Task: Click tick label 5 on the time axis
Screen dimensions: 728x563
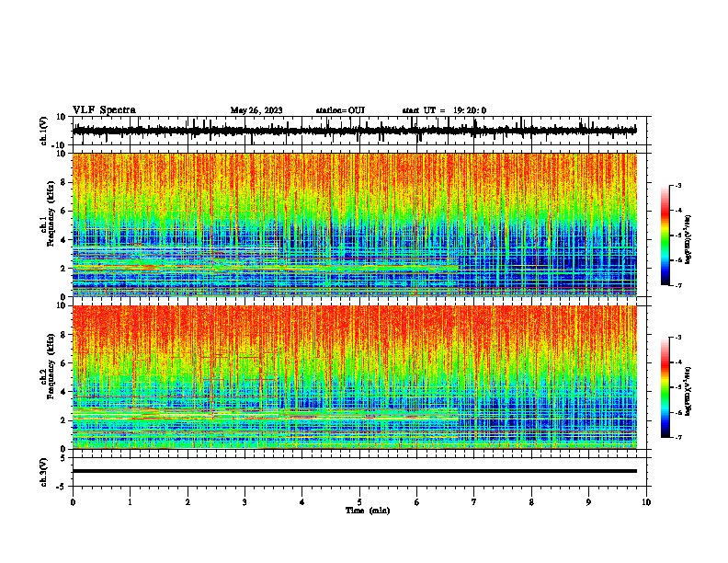Action: (x=359, y=502)
